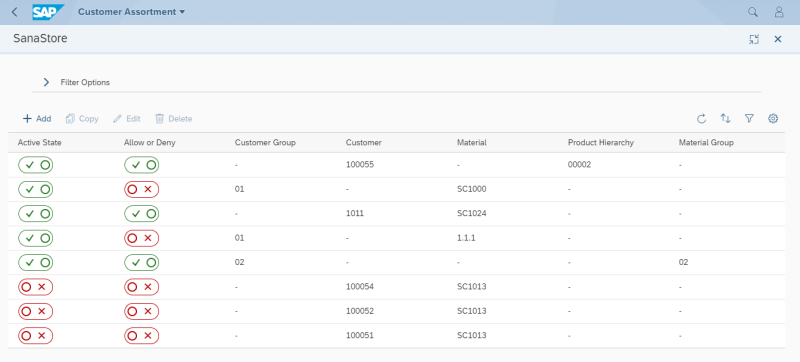800x362 pixels.
Task: Toggle Allow or Deny for Material Group 02 row
Action: click(x=141, y=263)
